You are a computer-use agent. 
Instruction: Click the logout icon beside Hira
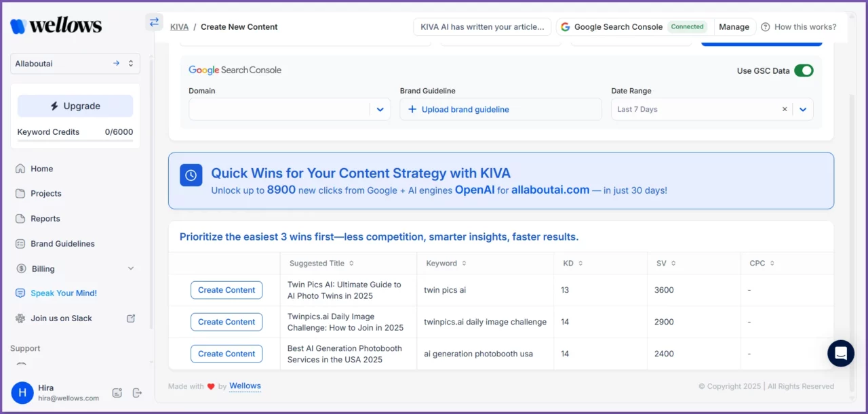(x=137, y=393)
